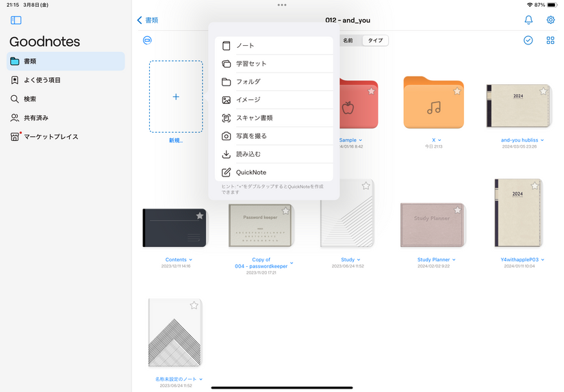The image size is (564, 392).
Task: Toggle the favorite star on Password keeper notebook
Action: [285, 211]
